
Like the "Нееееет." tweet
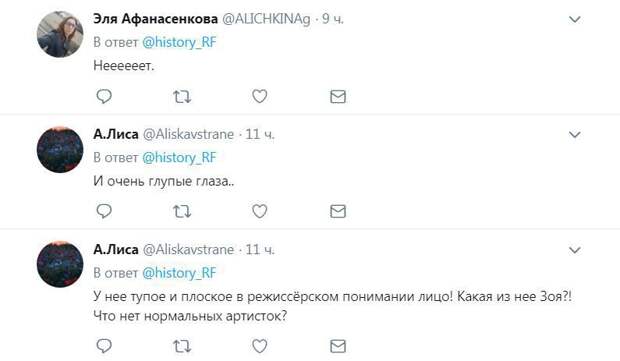coord(260,96)
